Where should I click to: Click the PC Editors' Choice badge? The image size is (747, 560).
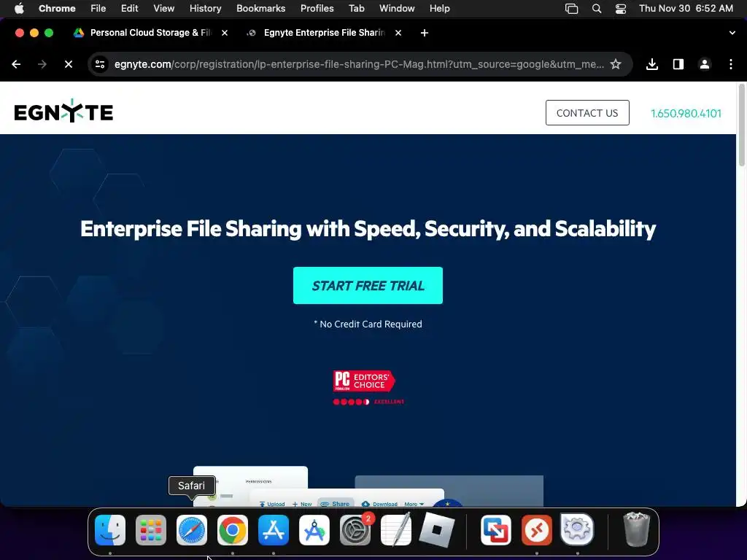368,388
